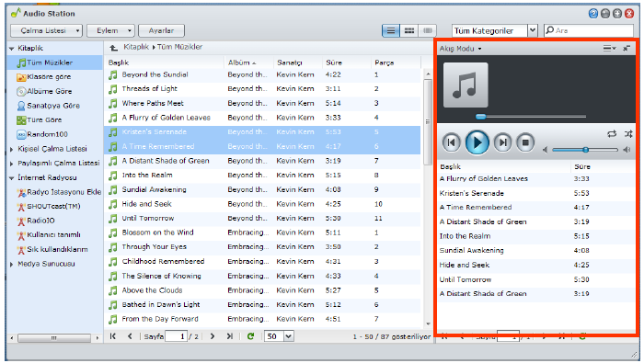Open the Eylem menu
The height and width of the screenshot is (363, 644).
point(110,30)
